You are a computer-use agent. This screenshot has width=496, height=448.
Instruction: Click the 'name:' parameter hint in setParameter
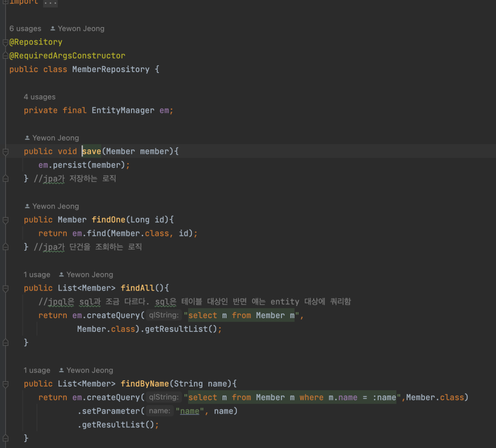coord(160,411)
